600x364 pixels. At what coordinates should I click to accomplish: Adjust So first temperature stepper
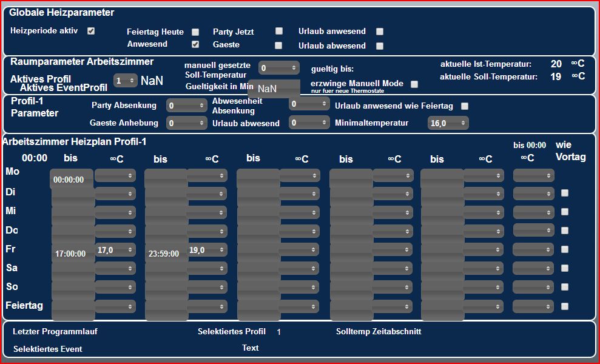pos(115,287)
